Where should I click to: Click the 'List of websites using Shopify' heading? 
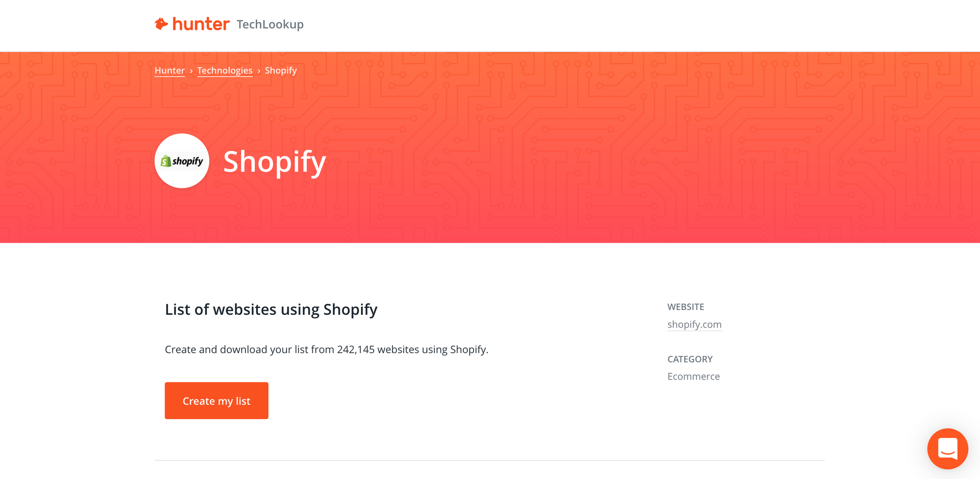coord(271,309)
